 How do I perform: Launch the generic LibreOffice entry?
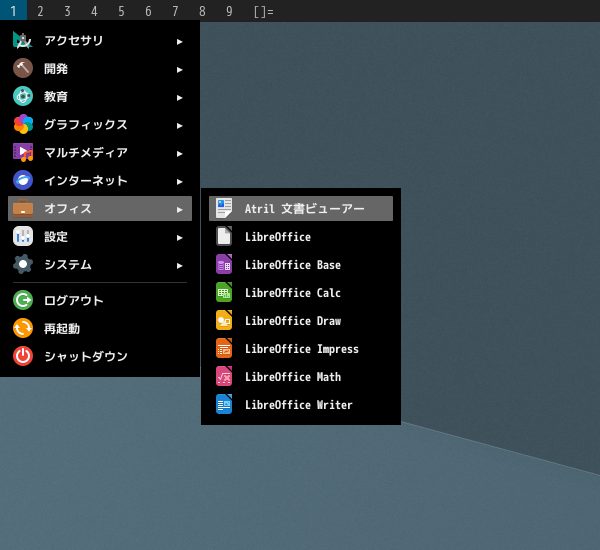[x=277, y=237]
